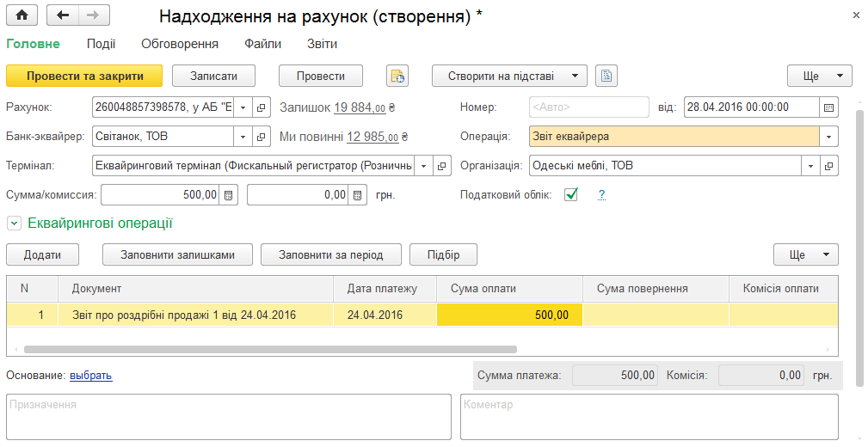Screen dimensions: 868x447
Task: Click the date field 28.04.2016 00:00:00
Action: 752,107
